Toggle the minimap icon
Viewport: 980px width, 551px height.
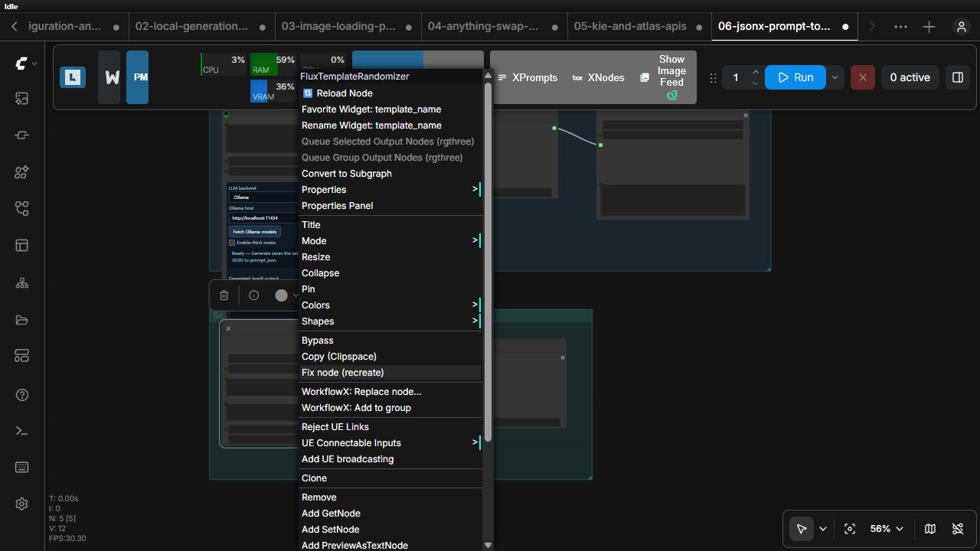pyautogui.click(x=930, y=529)
